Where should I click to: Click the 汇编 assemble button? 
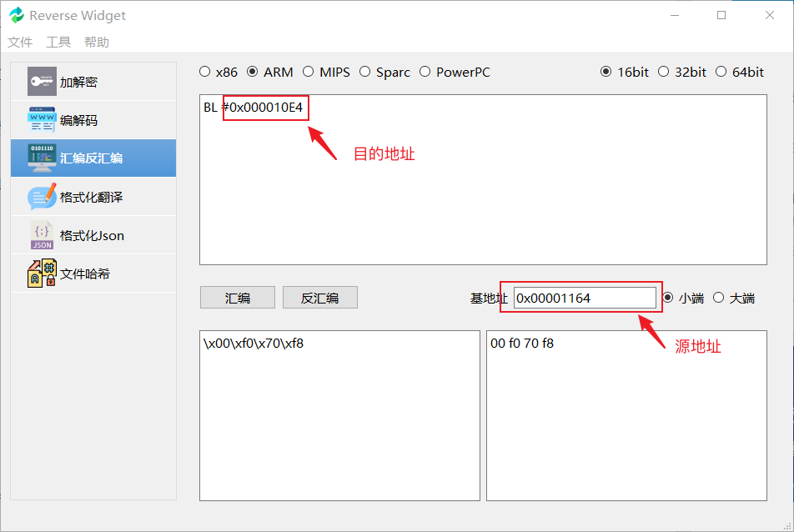click(x=238, y=298)
